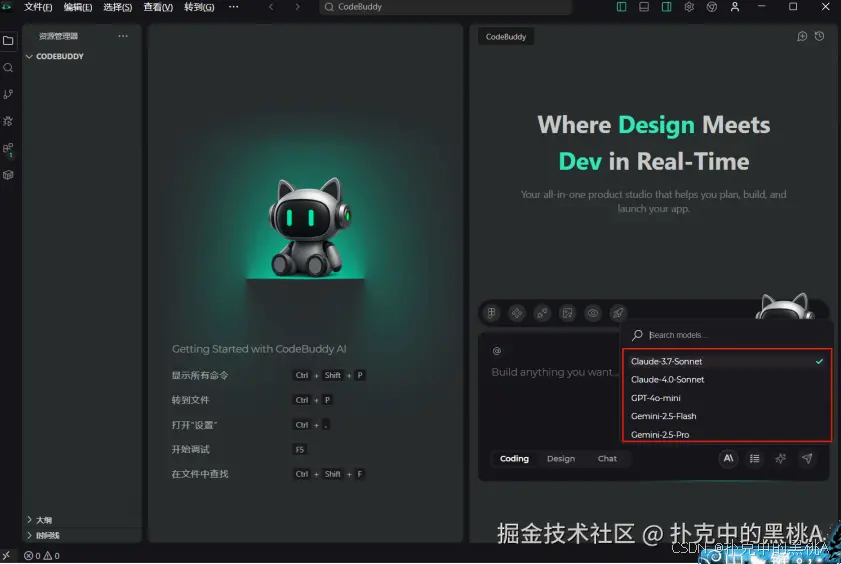Toggle the secondary right sidebar layout

666,7
